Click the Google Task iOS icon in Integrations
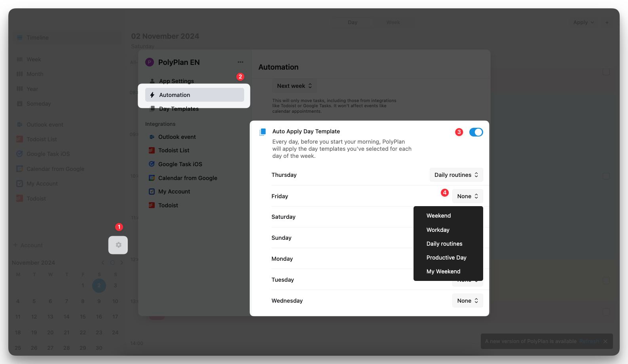The image size is (628, 364). click(152, 164)
